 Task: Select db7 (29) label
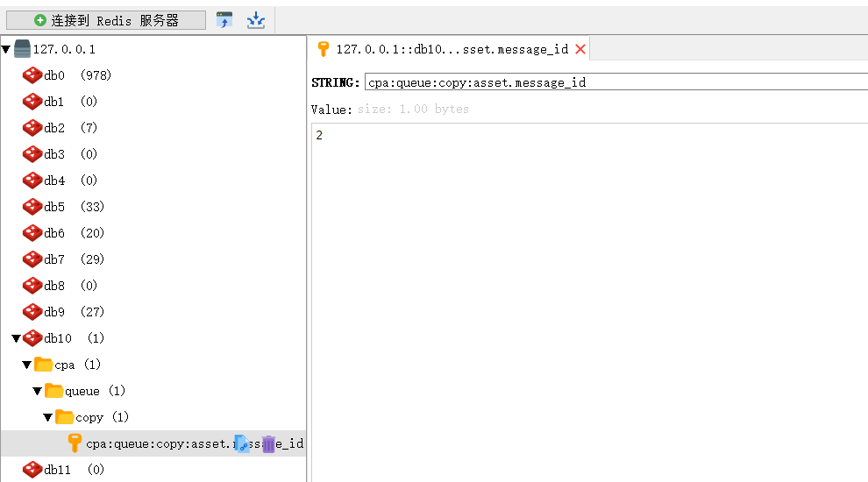(75, 259)
